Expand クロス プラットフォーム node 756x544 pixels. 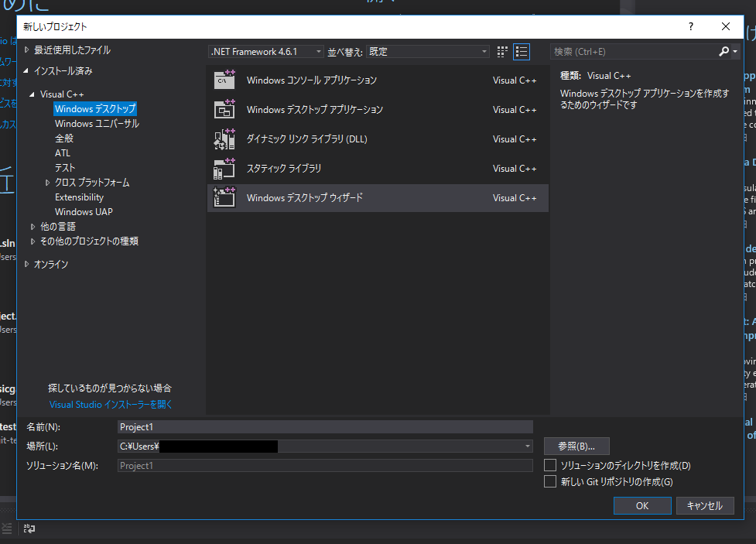point(47,183)
